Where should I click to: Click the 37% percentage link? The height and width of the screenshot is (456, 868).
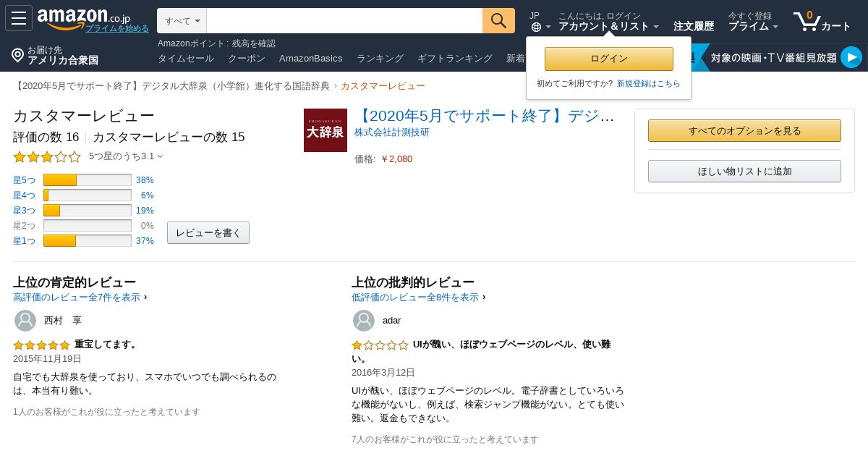(145, 241)
